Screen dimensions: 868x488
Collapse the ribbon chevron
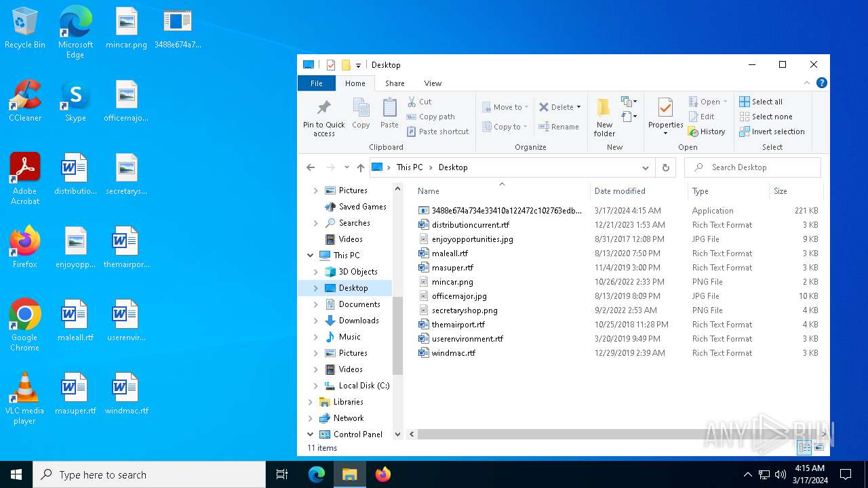pyautogui.click(x=807, y=83)
